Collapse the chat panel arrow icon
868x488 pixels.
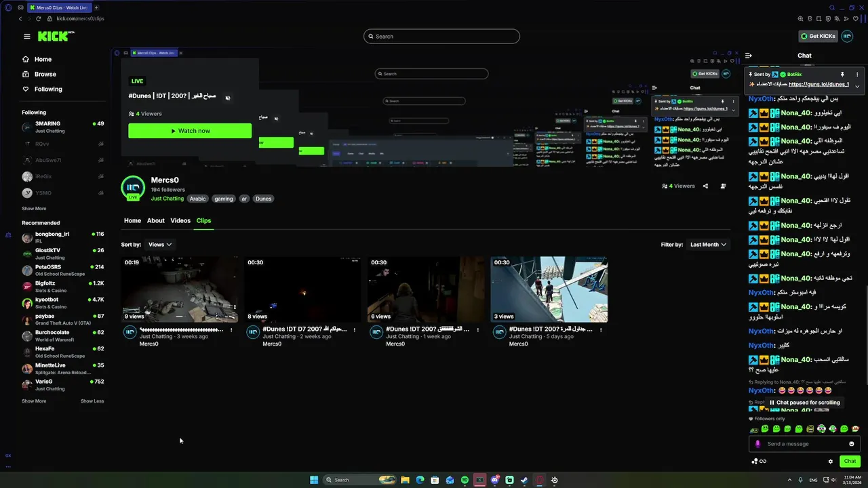[749, 56]
